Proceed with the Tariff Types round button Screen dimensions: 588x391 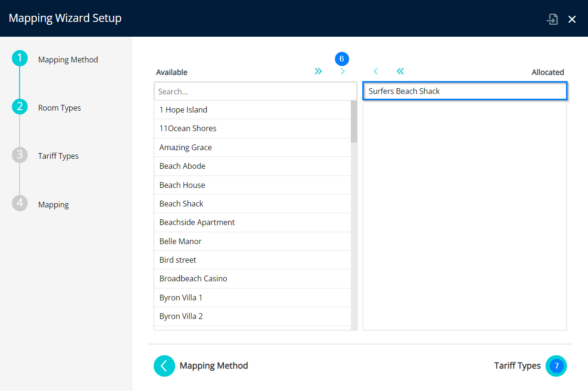point(556,366)
